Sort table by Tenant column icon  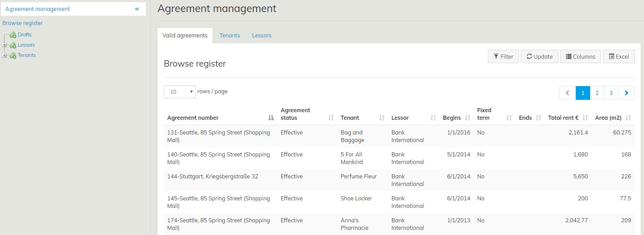coord(382,118)
